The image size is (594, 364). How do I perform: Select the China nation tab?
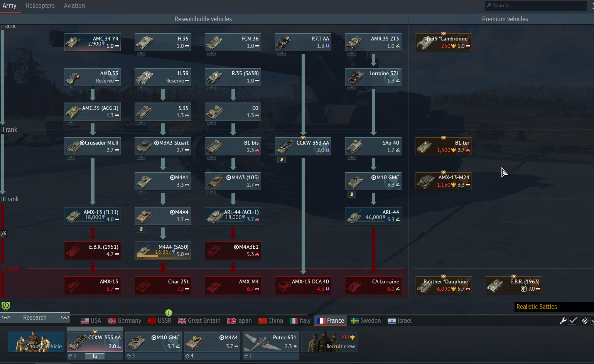pos(270,321)
